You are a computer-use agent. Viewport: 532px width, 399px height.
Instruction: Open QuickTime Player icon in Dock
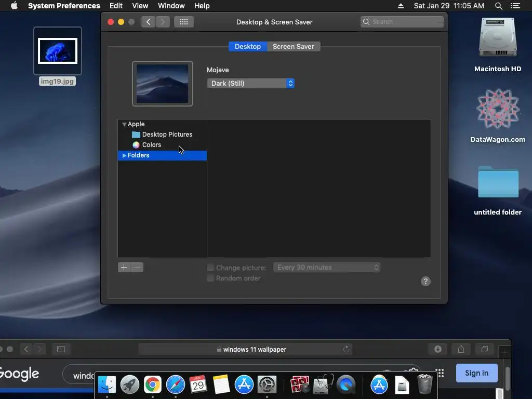[345, 384]
